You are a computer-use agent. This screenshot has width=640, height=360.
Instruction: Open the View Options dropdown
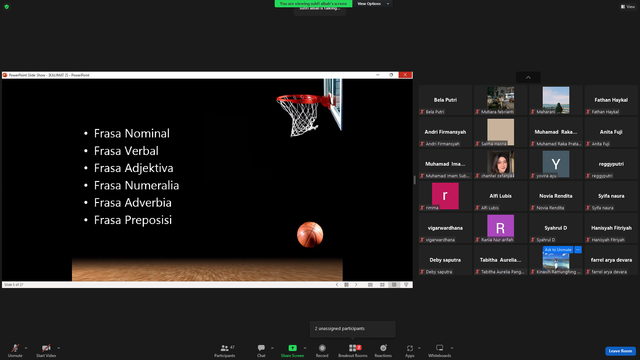point(372,4)
